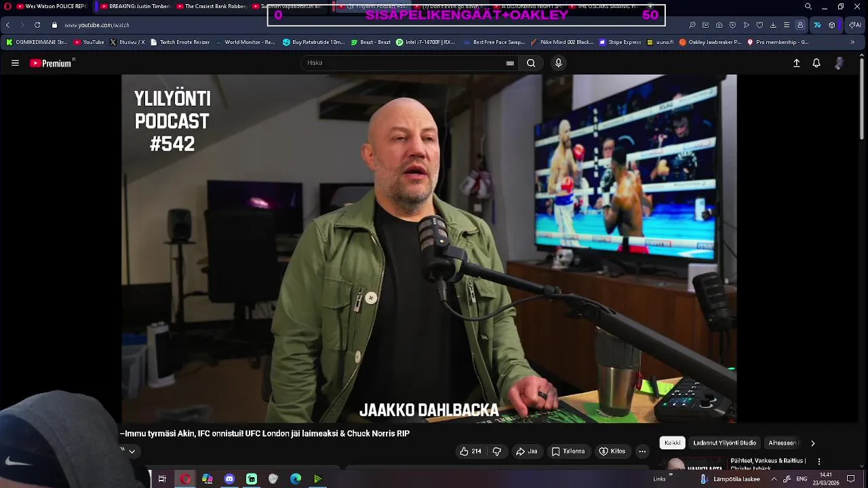Show hidden system tray icons chevron
The image size is (868, 488).
774,479
